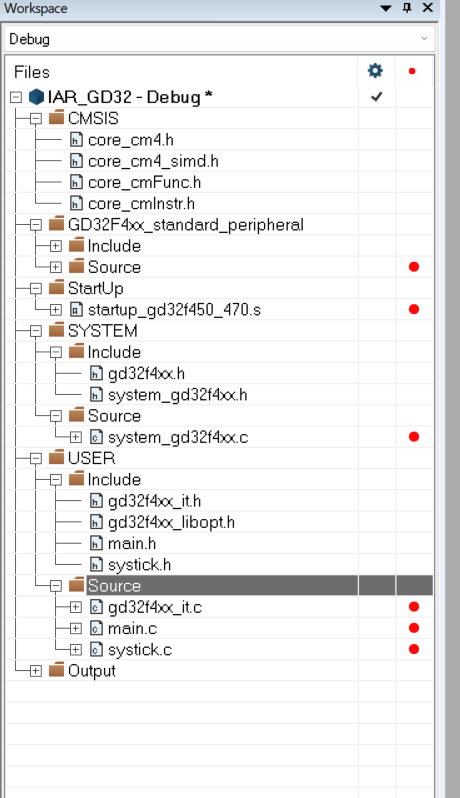Click red dot on gd32f4xx_it.c row
Image resolution: width=460 pixels, height=798 pixels.
(414, 607)
